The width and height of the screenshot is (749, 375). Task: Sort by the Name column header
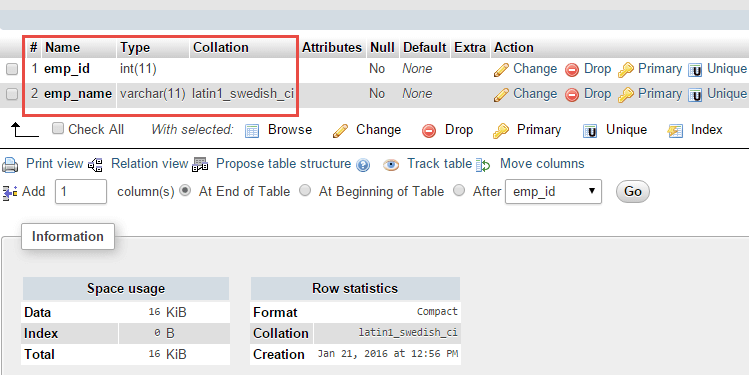62,48
